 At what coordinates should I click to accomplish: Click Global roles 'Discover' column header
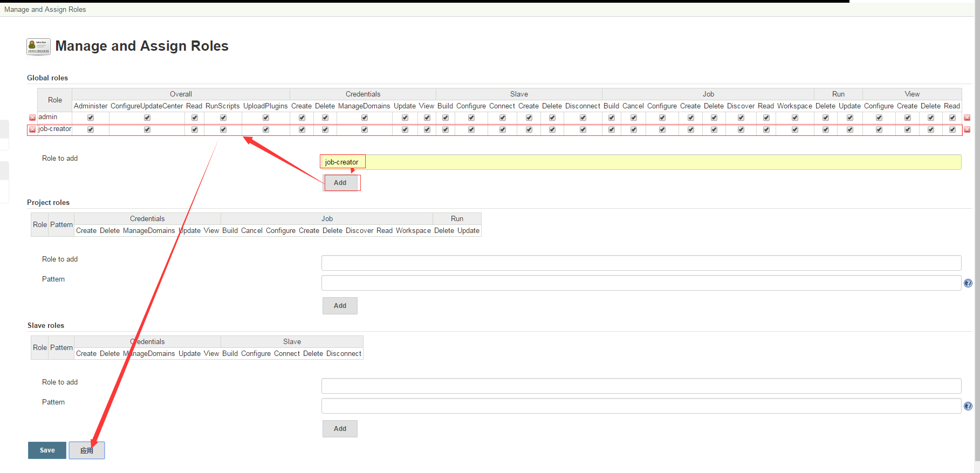pos(741,106)
